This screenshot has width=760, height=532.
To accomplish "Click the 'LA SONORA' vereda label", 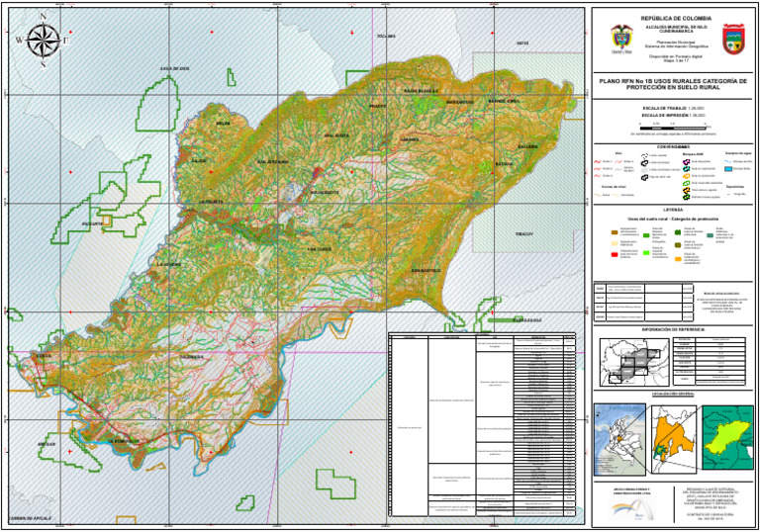I will [169, 265].
